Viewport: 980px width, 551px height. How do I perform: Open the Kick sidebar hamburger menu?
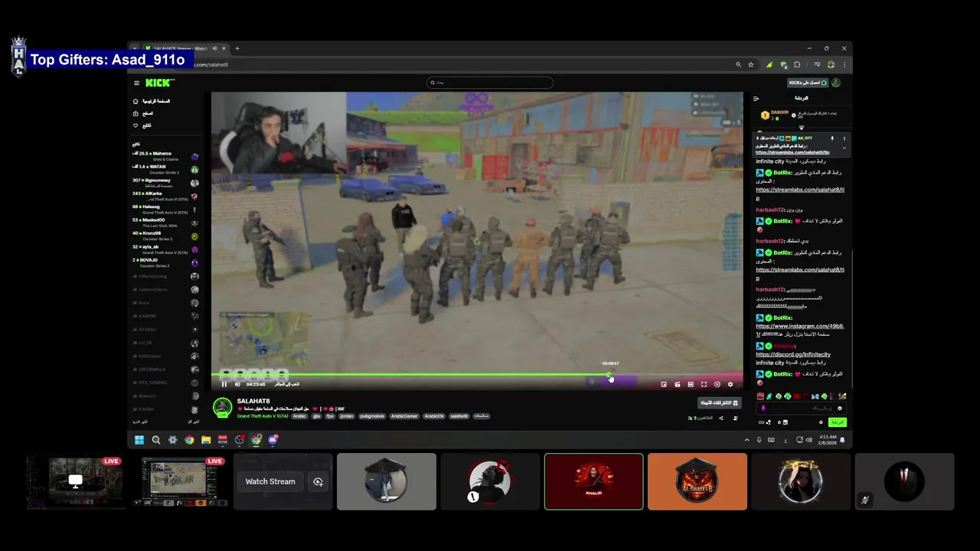[136, 83]
